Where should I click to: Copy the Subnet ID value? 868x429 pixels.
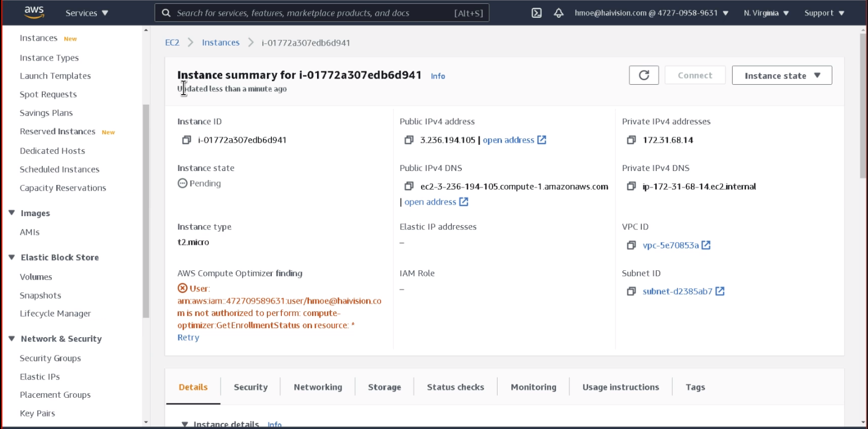[631, 291]
